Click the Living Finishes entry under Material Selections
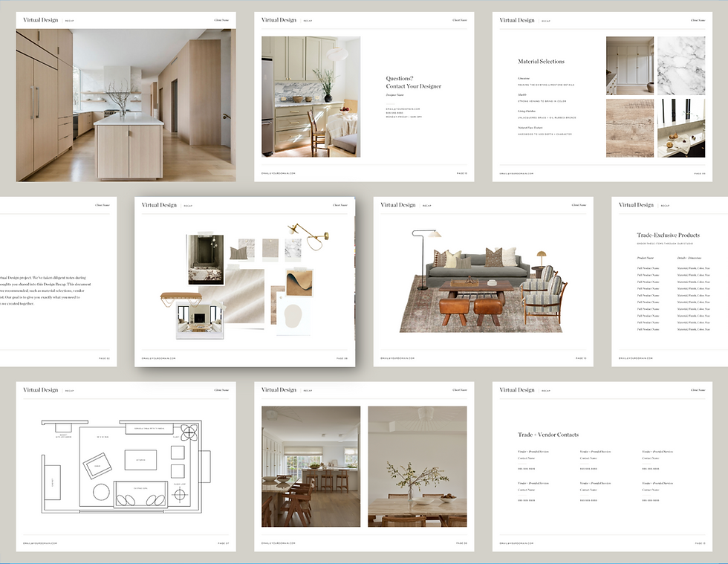728x564 pixels. coord(526,111)
